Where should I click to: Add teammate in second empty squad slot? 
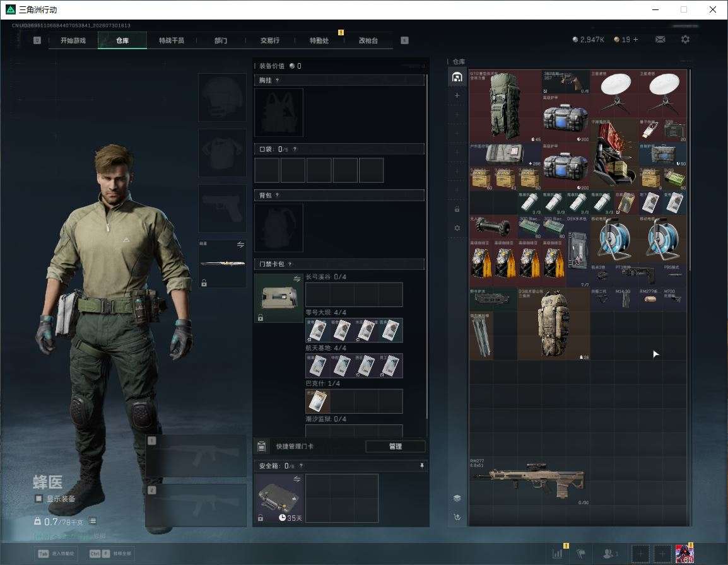662,554
